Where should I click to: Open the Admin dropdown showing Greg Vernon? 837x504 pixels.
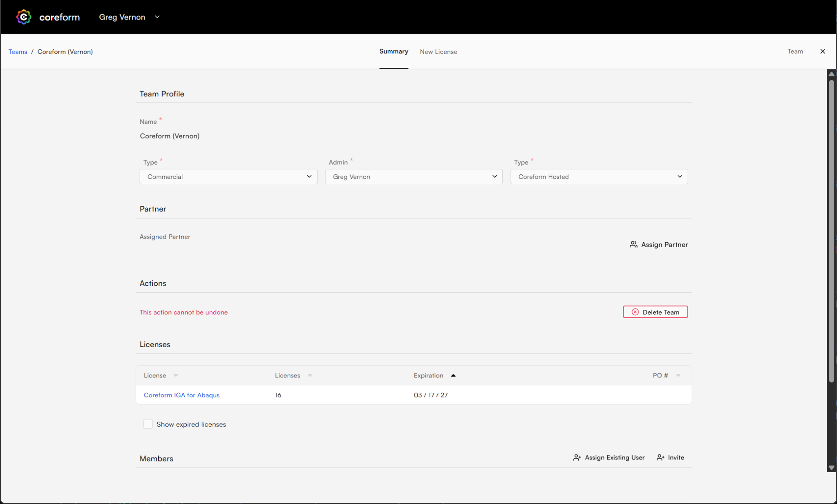point(414,176)
